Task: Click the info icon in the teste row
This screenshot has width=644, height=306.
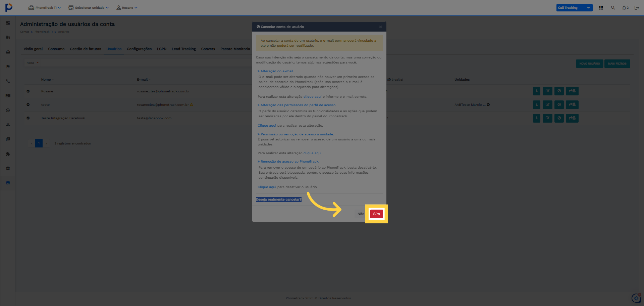Action: click(537, 104)
